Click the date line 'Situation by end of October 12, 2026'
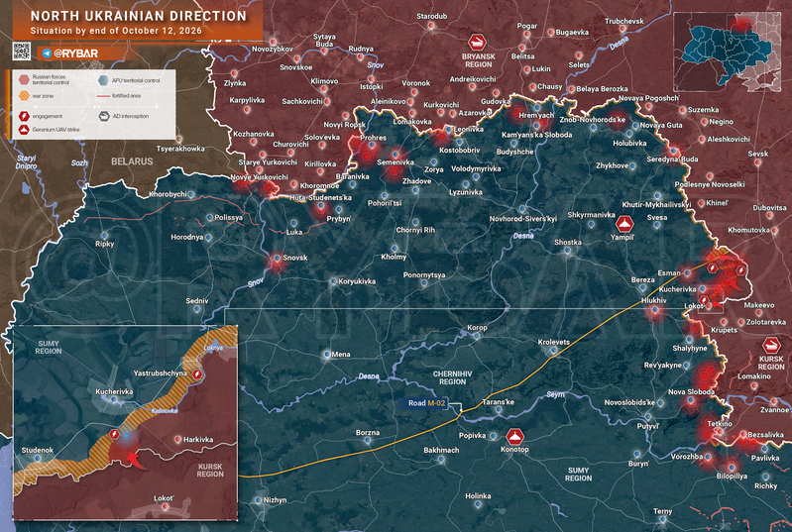792x532 pixels. click(116, 31)
